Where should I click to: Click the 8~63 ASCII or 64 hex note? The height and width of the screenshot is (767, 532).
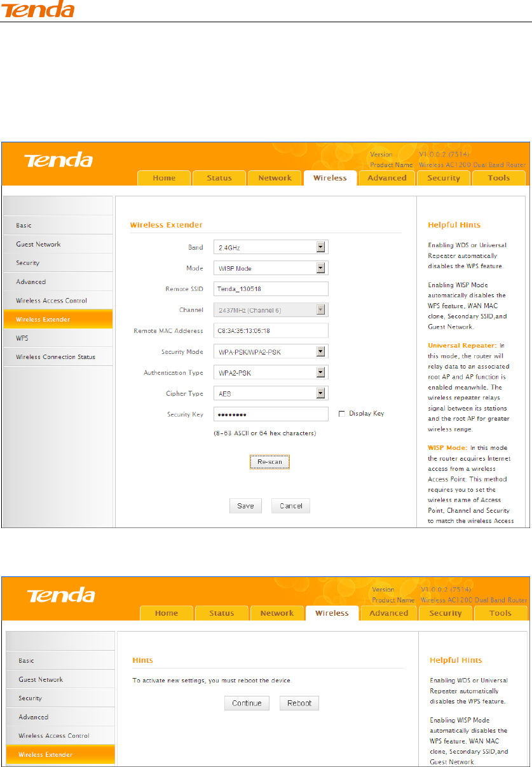pos(264,433)
